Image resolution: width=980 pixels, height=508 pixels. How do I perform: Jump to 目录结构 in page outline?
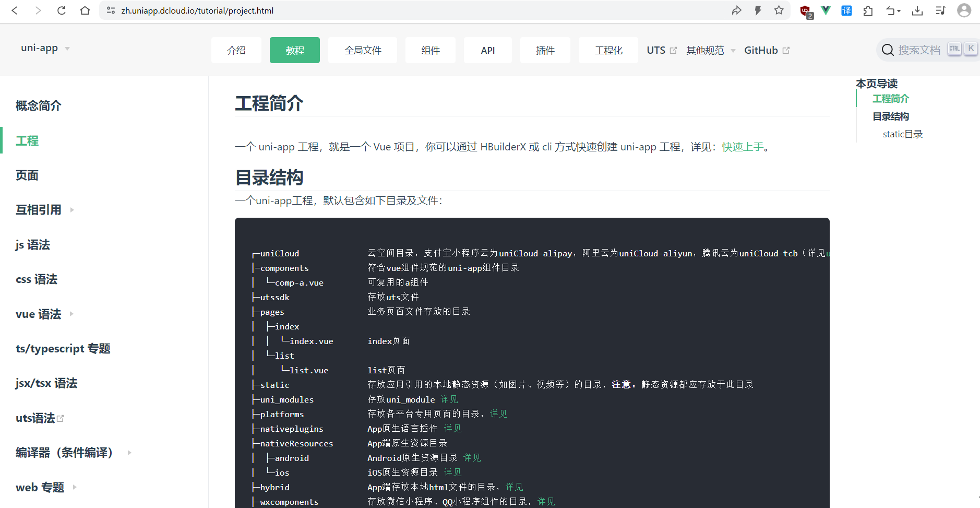[x=891, y=116]
